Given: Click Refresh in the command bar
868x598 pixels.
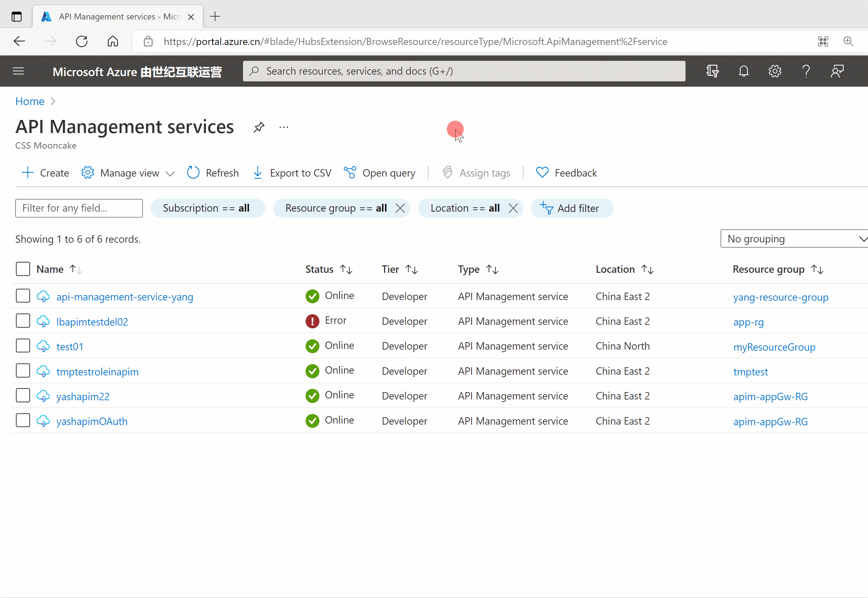Looking at the screenshot, I should (213, 173).
